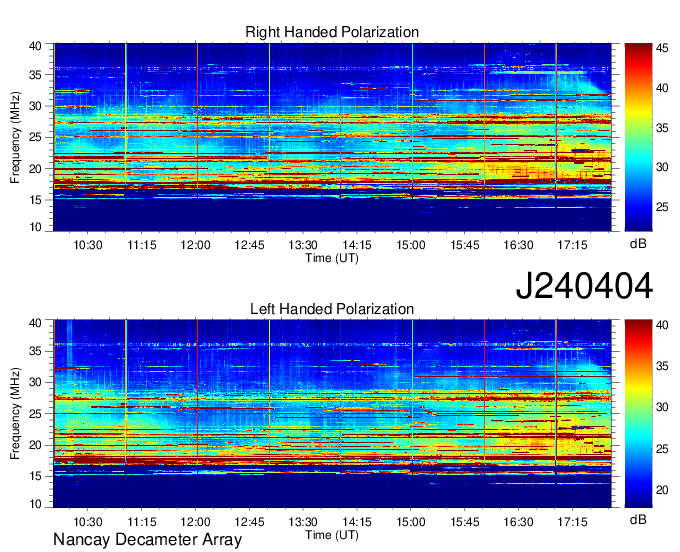The width and height of the screenshot is (680, 552).
Task: Click the 30 label on Right Handed colorbar
Action: tap(662, 167)
